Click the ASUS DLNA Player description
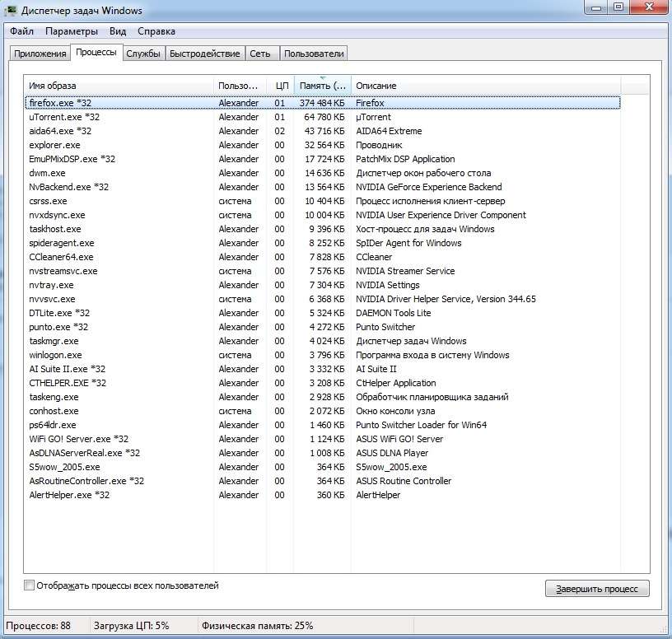The width and height of the screenshot is (672, 639). [392, 453]
